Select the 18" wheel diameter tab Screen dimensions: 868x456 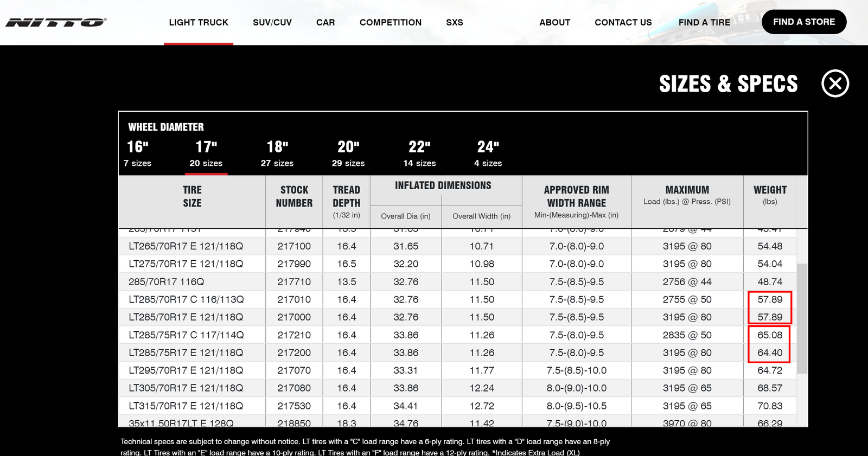pyautogui.click(x=277, y=153)
